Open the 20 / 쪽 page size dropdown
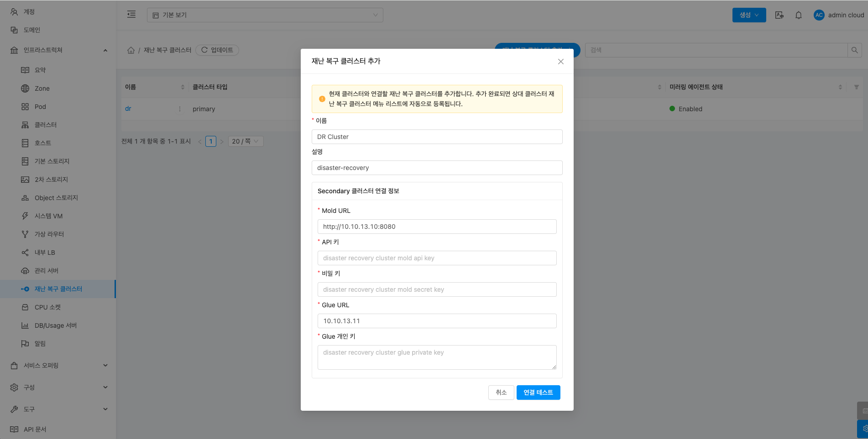 click(x=245, y=141)
